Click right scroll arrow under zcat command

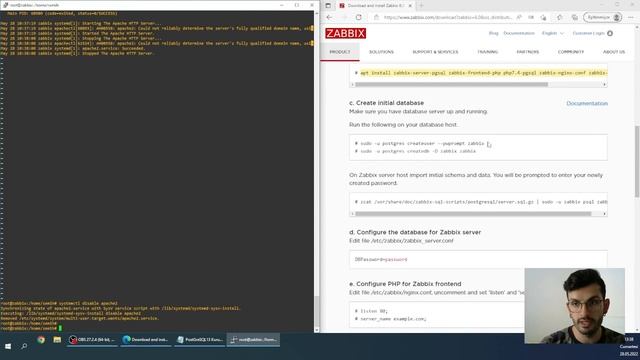[x=604, y=213]
